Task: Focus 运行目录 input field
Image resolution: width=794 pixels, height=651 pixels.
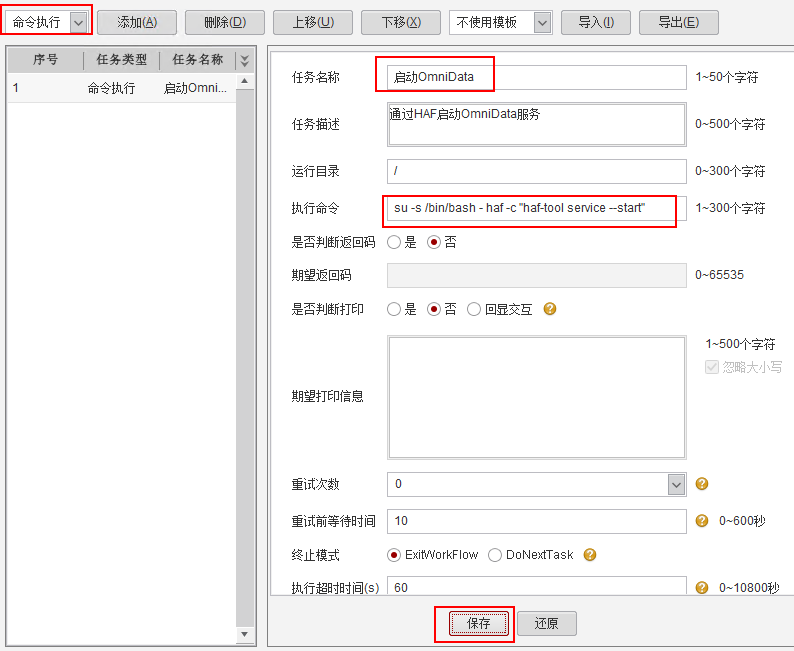Action: coord(537,172)
